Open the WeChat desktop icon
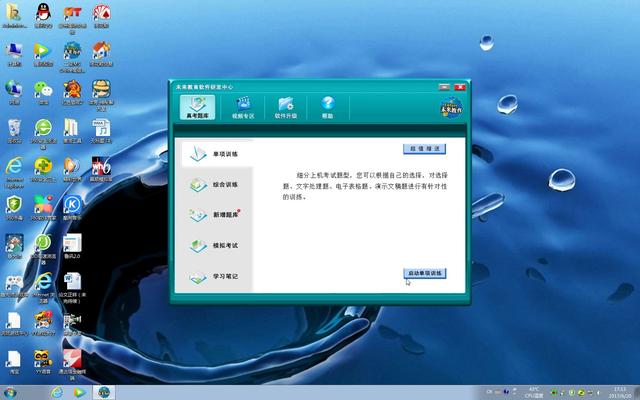The height and width of the screenshot is (400, 640). (x=43, y=92)
